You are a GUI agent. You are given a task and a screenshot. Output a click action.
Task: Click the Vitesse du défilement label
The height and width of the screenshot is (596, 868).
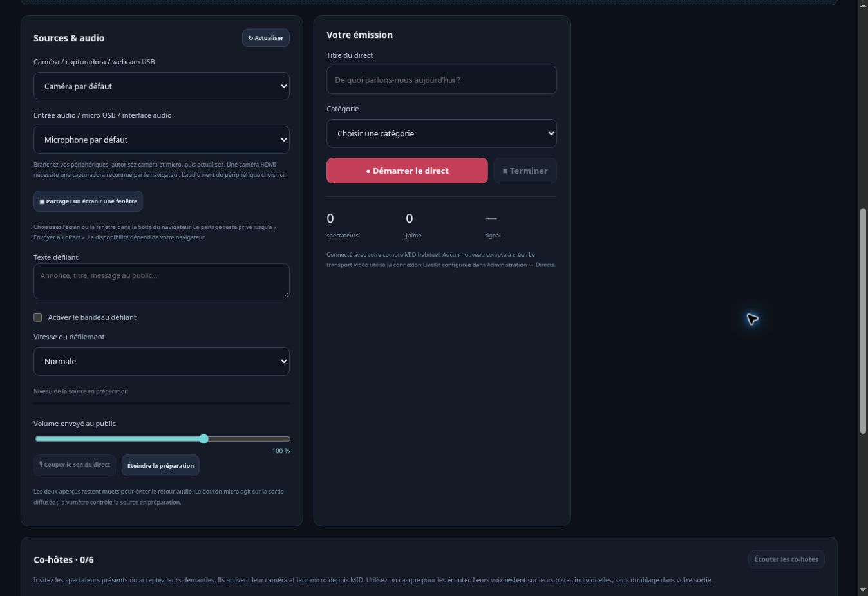(69, 337)
